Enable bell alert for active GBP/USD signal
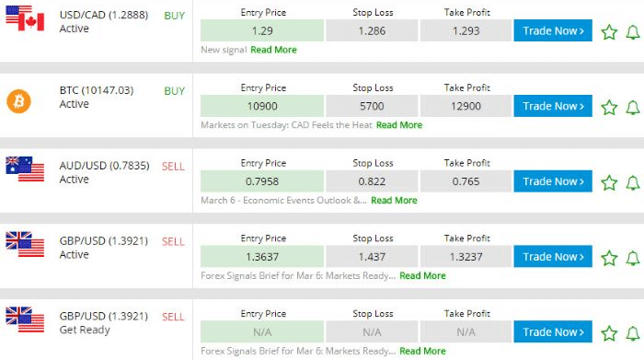The width and height of the screenshot is (644, 360). [633, 258]
